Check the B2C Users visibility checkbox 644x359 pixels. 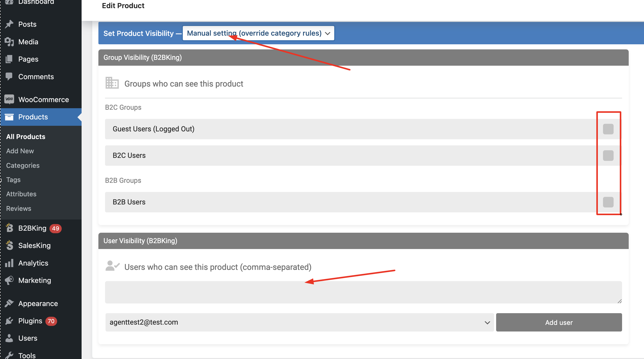[608, 156]
